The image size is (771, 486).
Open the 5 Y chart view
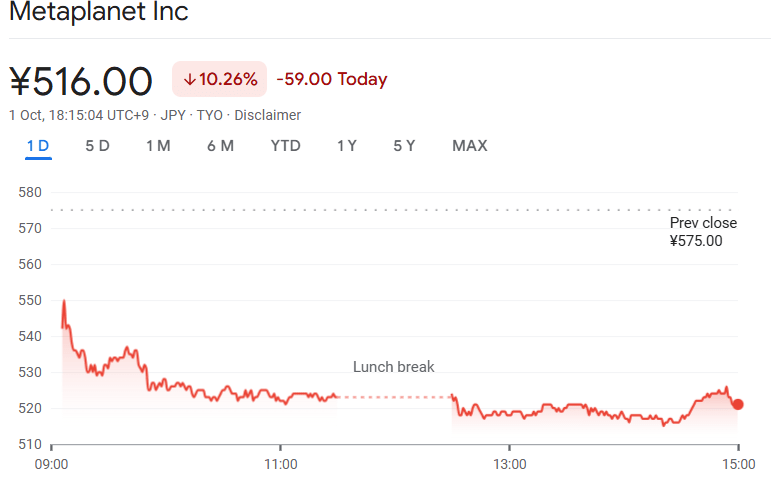point(404,146)
